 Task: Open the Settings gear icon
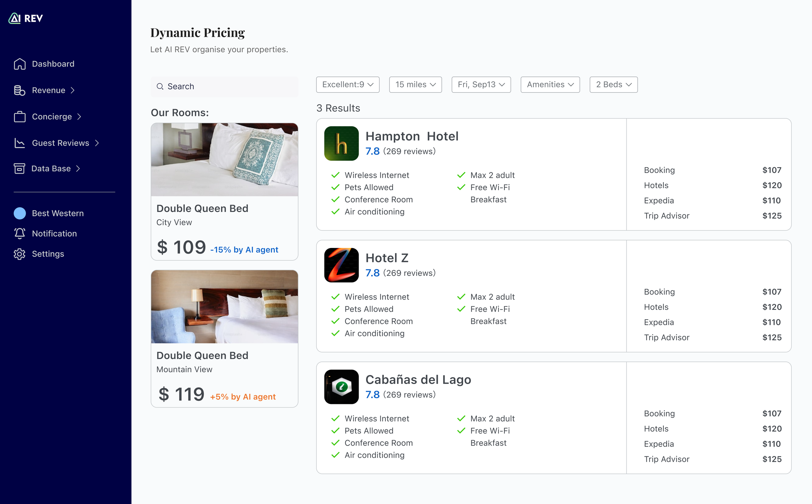point(20,254)
